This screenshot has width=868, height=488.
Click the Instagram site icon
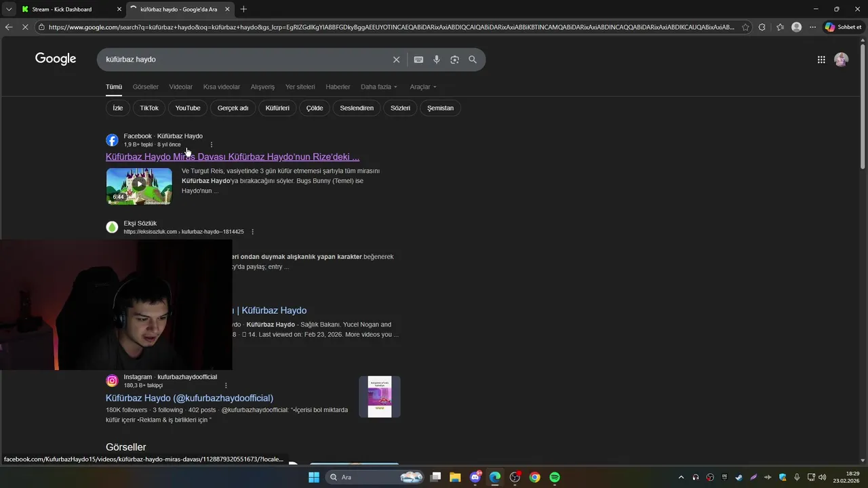pyautogui.click(x=112, y=381)
